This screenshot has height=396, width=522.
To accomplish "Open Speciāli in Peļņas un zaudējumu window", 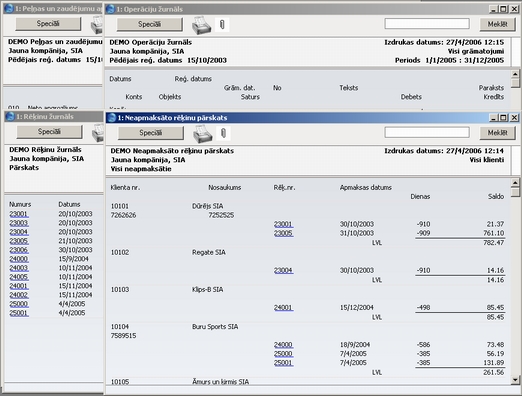I will (x=48, y=24).
